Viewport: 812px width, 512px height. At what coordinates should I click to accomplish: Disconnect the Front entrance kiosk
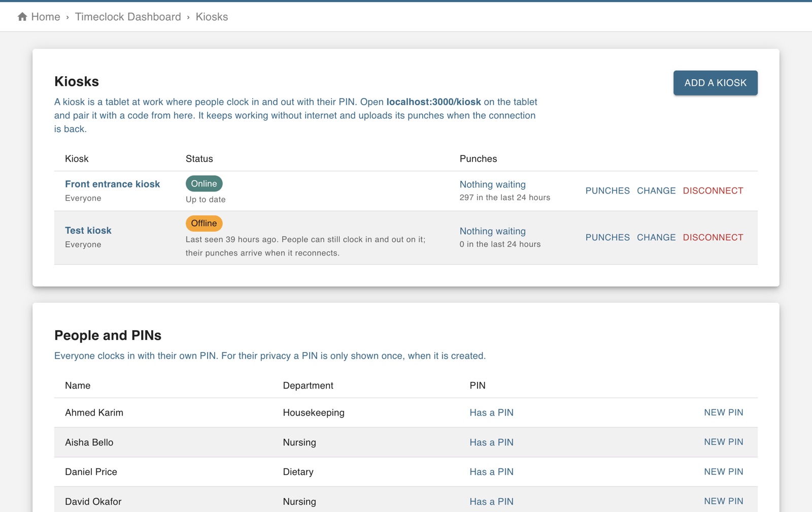[713, 190]
